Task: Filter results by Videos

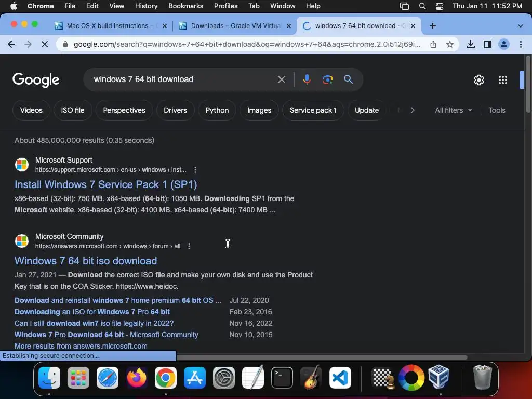Action: click(31, 110)
